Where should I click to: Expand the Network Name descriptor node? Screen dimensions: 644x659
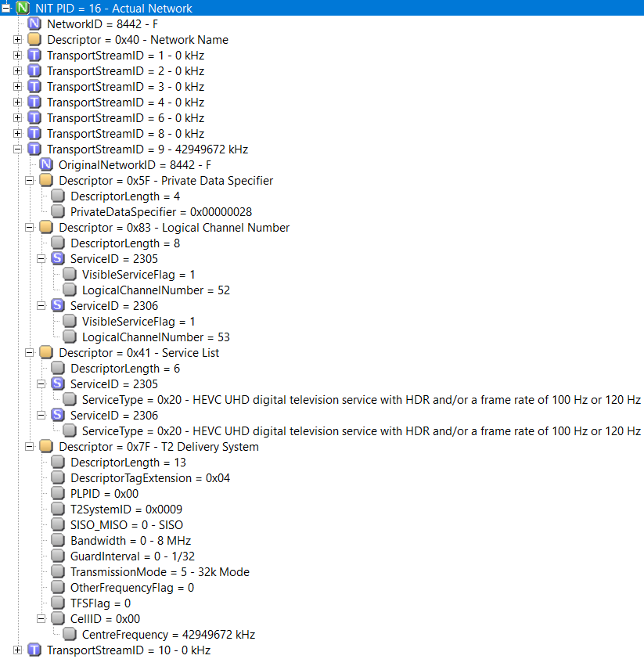[x=18, y=39]
